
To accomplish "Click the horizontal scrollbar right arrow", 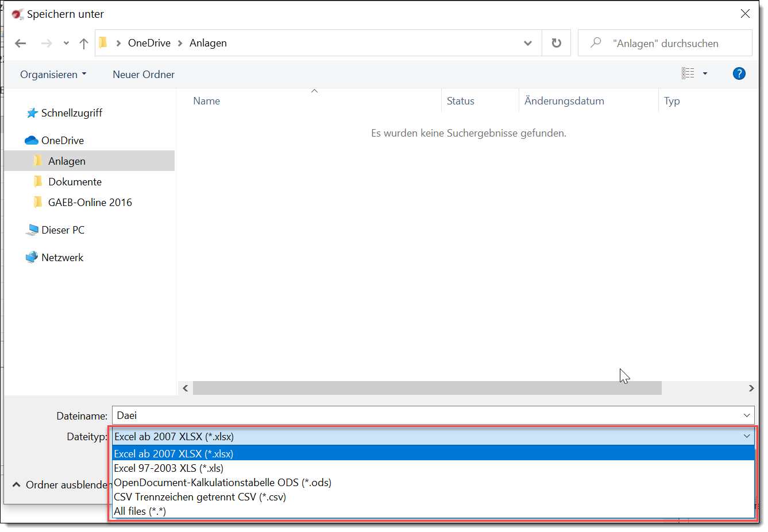I will pos(751,389).
